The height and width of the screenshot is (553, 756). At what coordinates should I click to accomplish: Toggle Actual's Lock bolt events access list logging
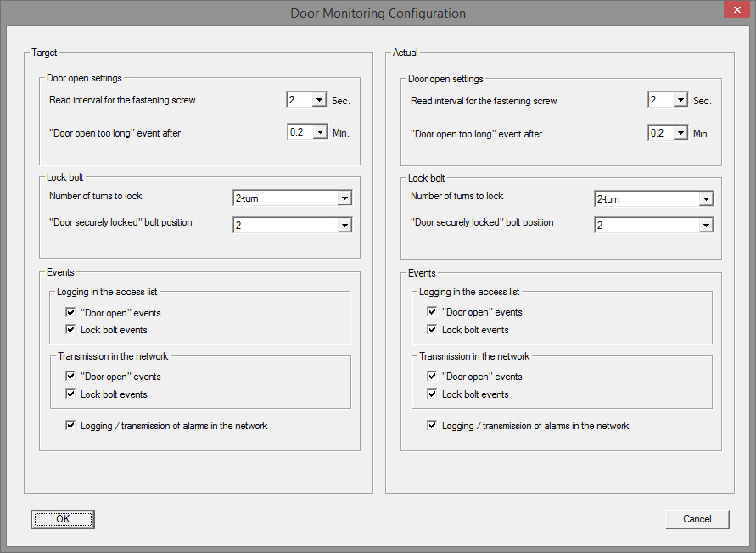pos(432,329)
